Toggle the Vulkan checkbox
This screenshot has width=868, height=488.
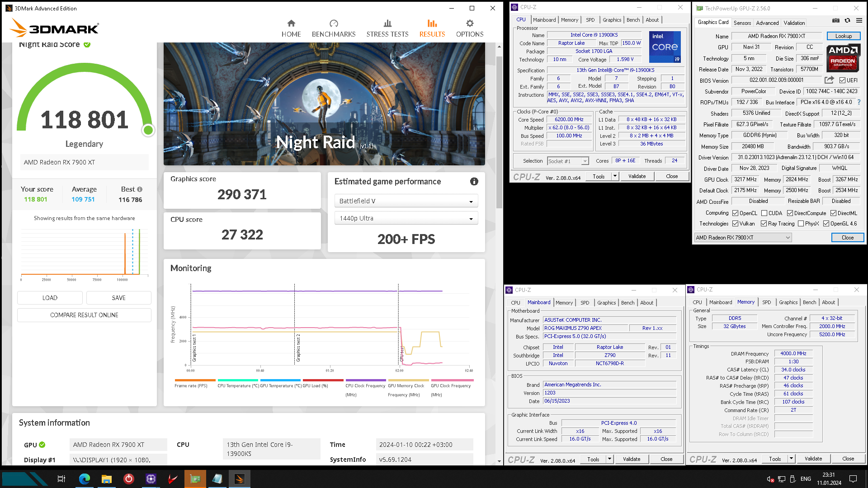click(736, 224)
